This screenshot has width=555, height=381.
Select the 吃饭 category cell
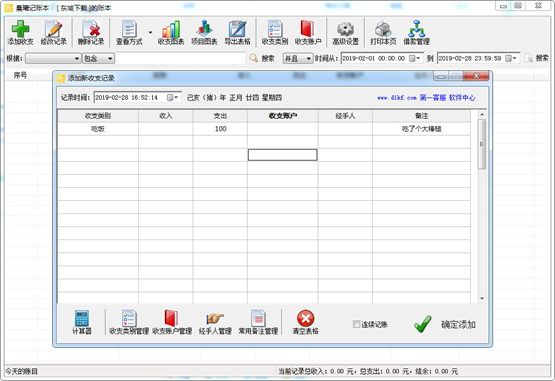pos(98,129)
